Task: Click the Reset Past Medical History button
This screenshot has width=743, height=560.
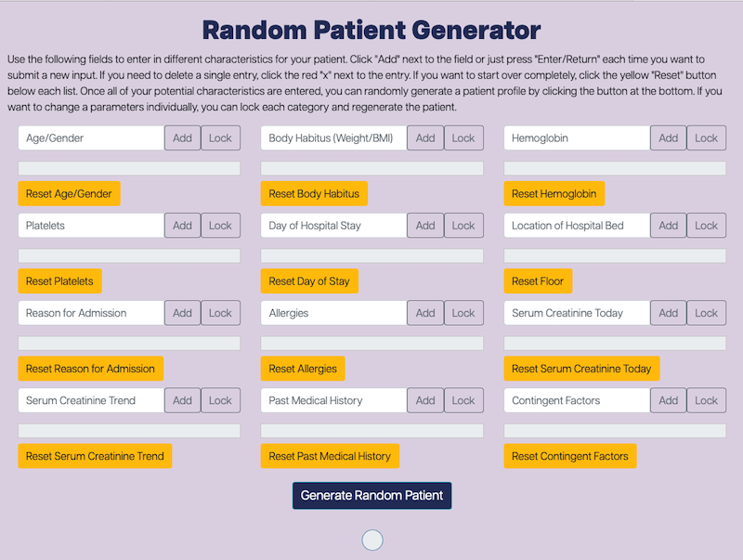Action: 330,456
